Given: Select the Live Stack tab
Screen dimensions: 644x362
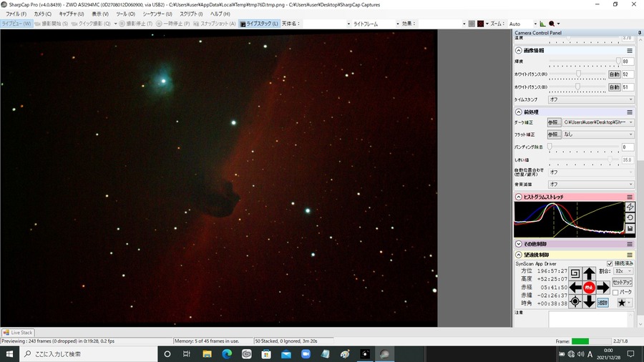Looking at the screenshot, I should click(18, 333).
